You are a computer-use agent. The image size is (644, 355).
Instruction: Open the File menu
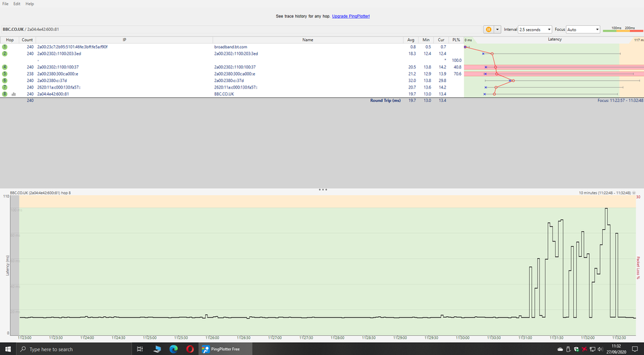6,4
